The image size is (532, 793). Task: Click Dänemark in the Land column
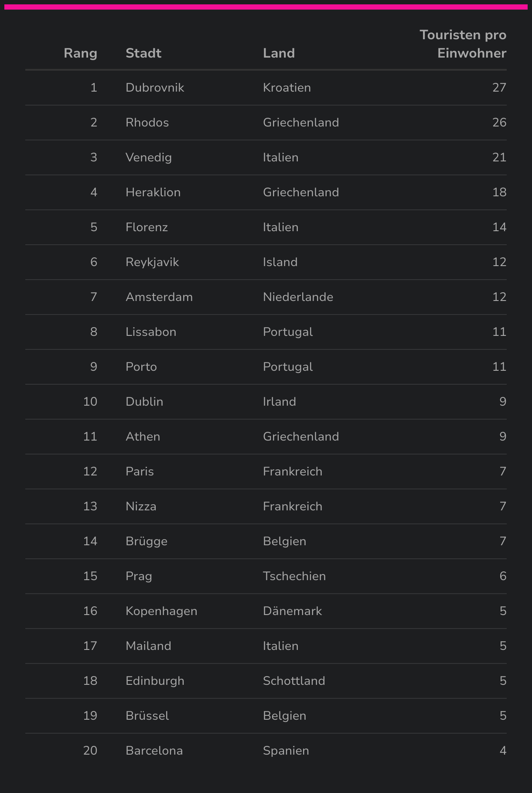point(292,611)
